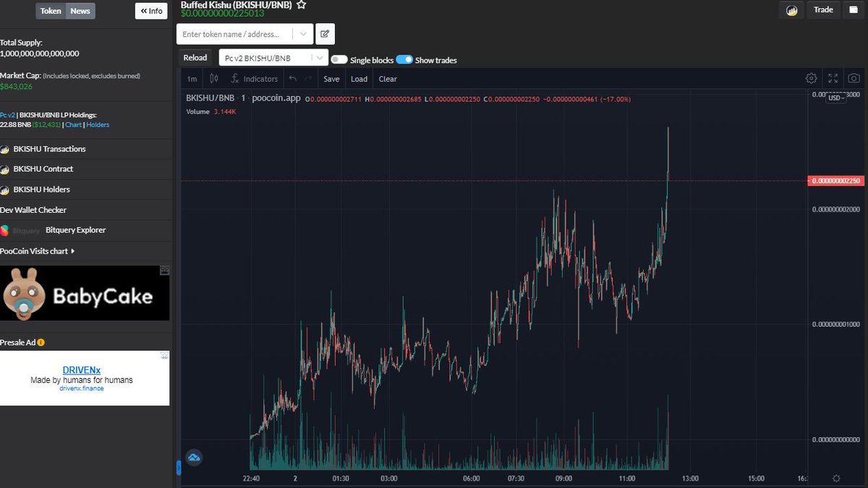Take a chart snapshot with the camera icon

click(x=854, y=78)
